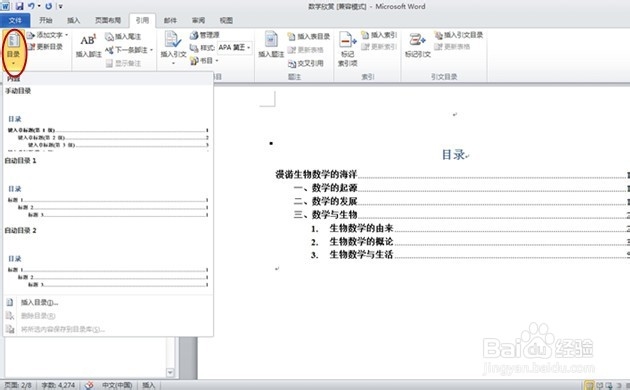The height and width of the screenshot is (390, 630).
Task: Select the 自动目录 1 preview
Action: [108, 189]
